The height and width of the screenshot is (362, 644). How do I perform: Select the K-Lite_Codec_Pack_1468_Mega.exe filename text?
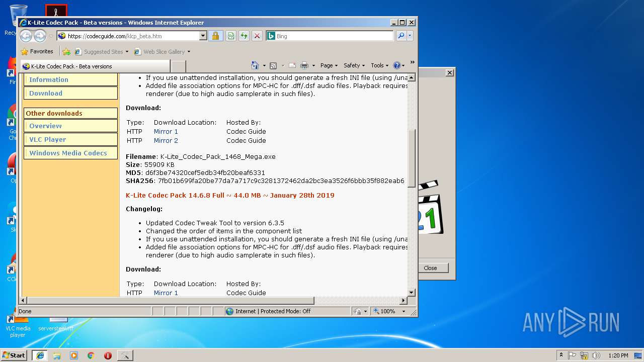(x=218, y=156)
